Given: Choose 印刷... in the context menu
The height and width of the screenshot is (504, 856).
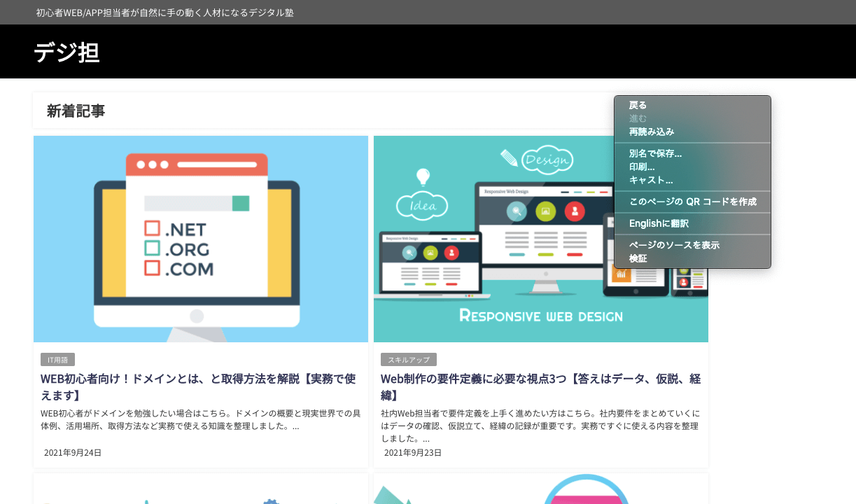Looking at the screenshot, I should (692, 167).
